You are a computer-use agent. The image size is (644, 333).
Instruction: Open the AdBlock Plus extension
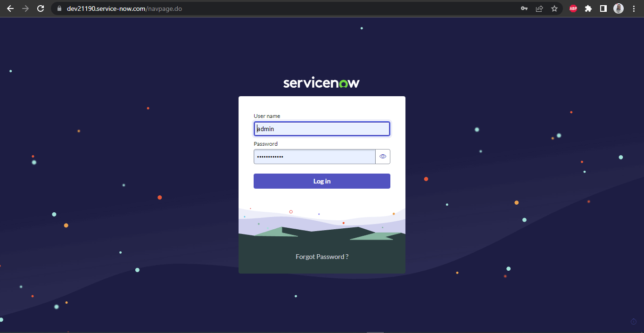573,8
